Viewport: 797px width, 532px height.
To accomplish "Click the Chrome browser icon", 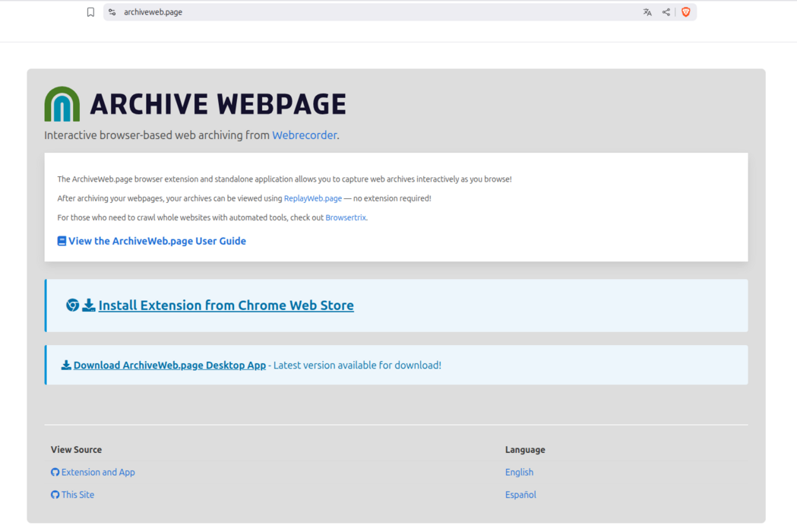I will tap(73, 306).
